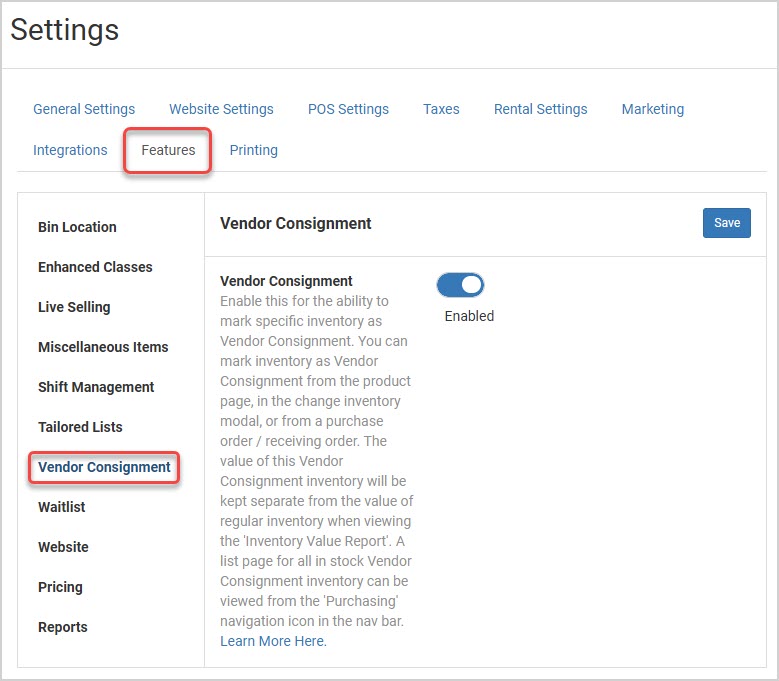Open Tailored Lists feature
779x681 pixels.
[x=80, y=427]
